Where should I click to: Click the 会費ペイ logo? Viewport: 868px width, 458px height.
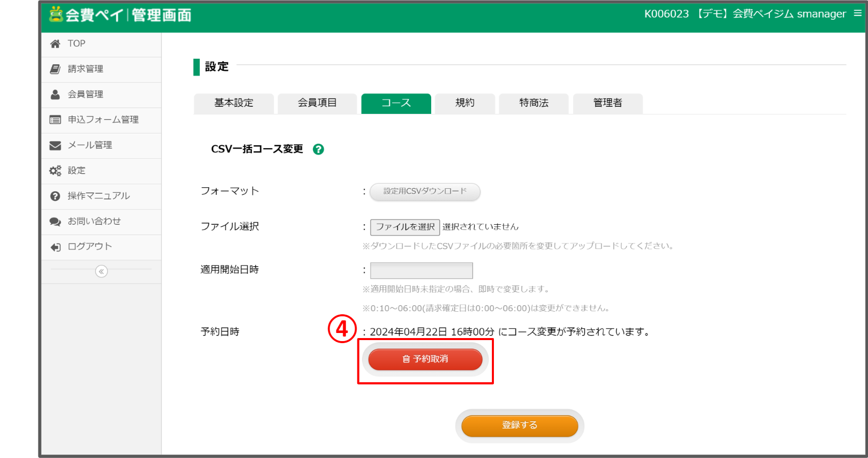click(x=121, y=15)
